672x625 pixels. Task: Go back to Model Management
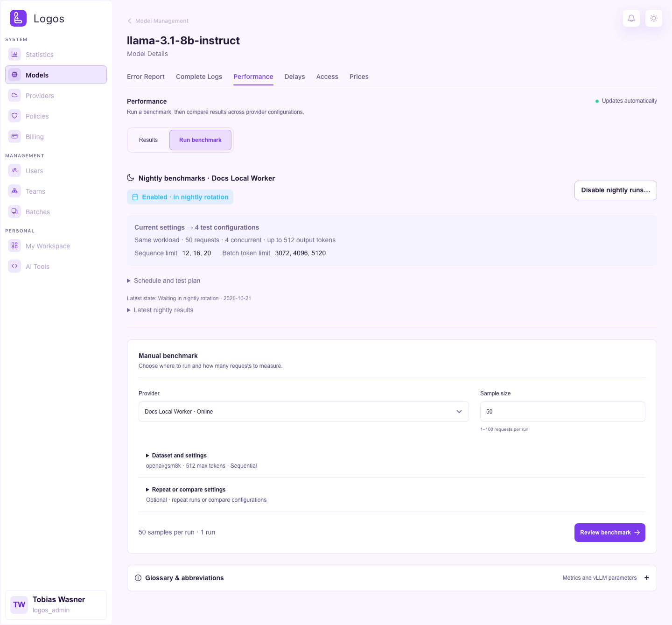click(x=158, y=21)
